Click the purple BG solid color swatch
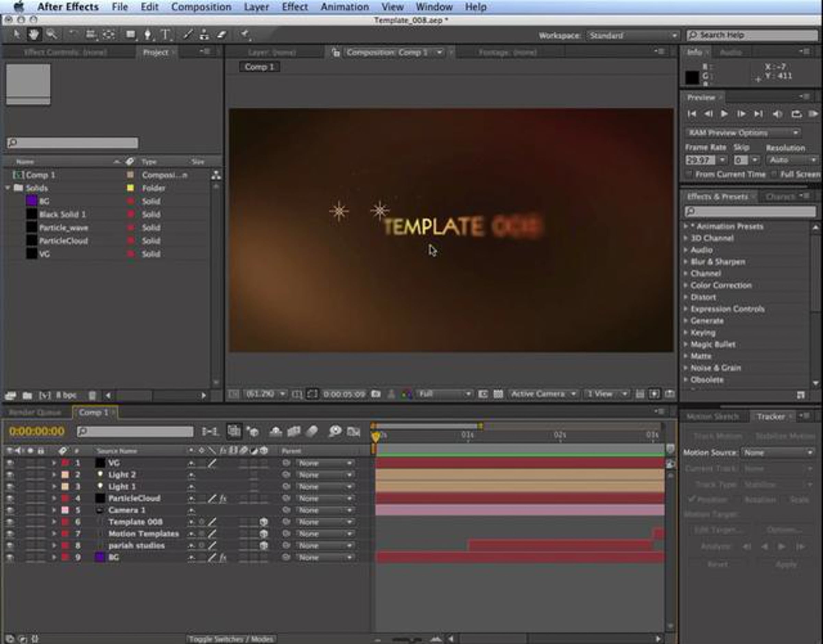This screenshot has height=644, width=823. point(32,201)
